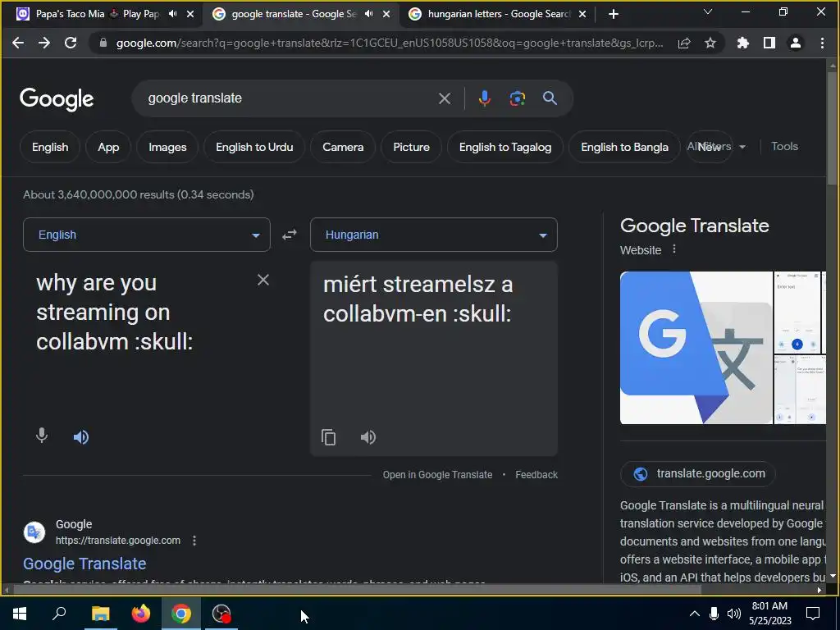Open the system volume control

733,614
